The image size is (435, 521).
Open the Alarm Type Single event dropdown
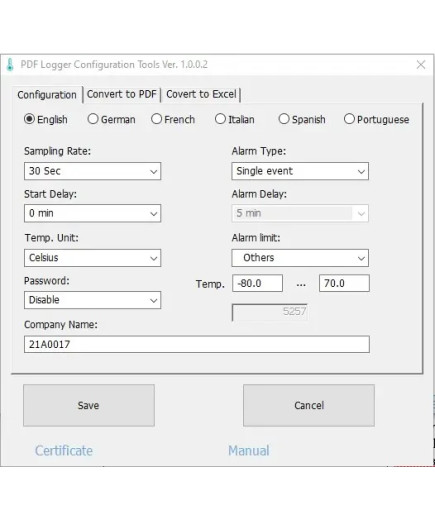coord(300,171)
